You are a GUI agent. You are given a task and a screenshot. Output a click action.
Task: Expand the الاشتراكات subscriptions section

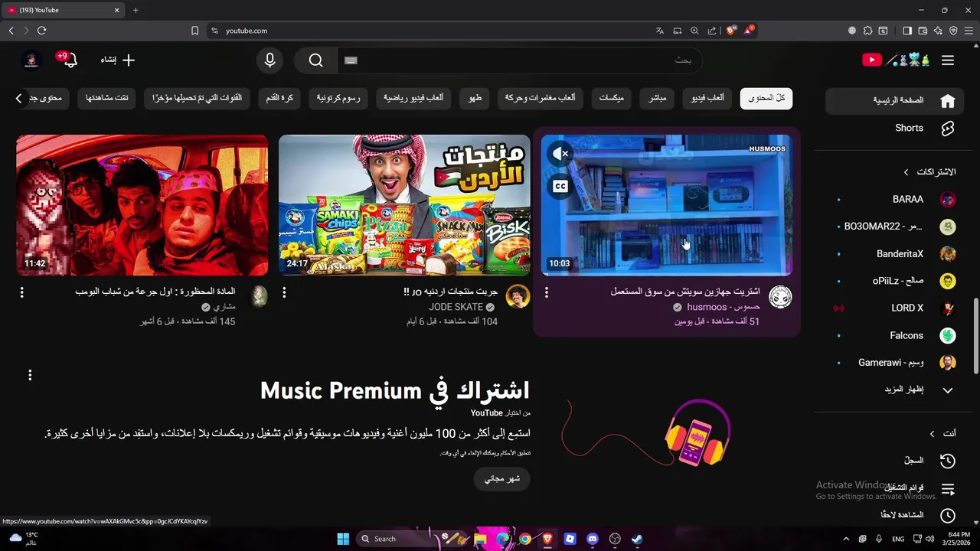[929, 171]
